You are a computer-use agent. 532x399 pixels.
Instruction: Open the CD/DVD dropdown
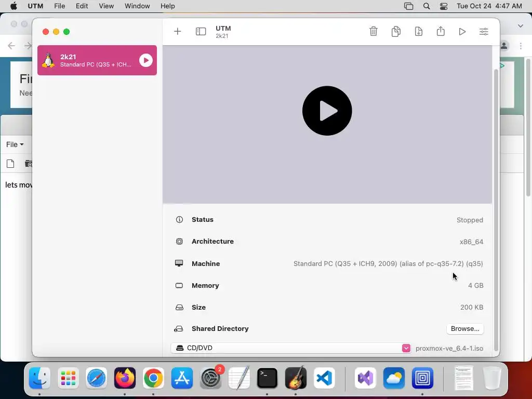(x=291, y=348)
